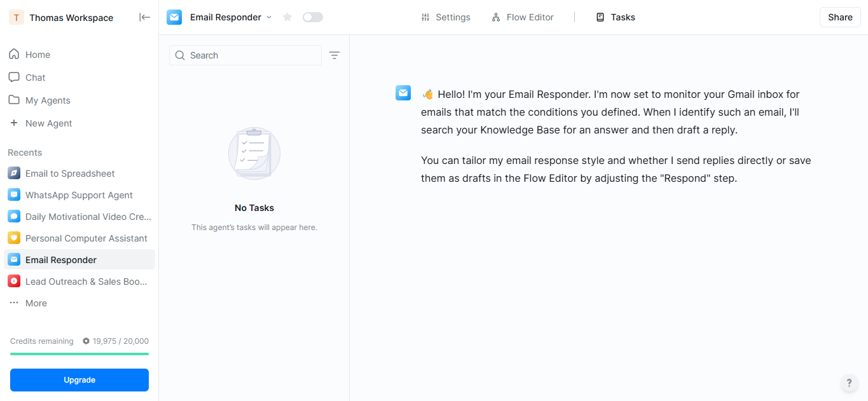The height and width of the screenshot is (401, 868).
Task: Star the Email Responder agent as favorite
Action: click(x=287, y=17)
